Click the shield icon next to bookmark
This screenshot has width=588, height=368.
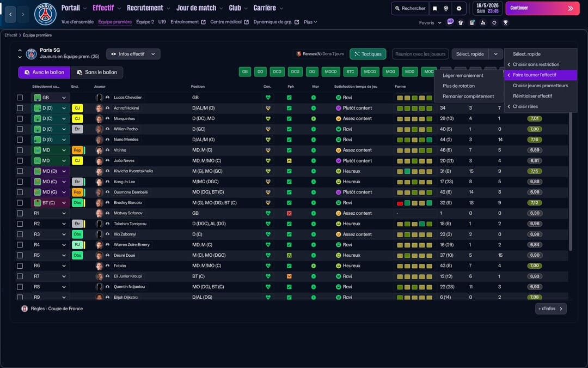pos(446,8)
